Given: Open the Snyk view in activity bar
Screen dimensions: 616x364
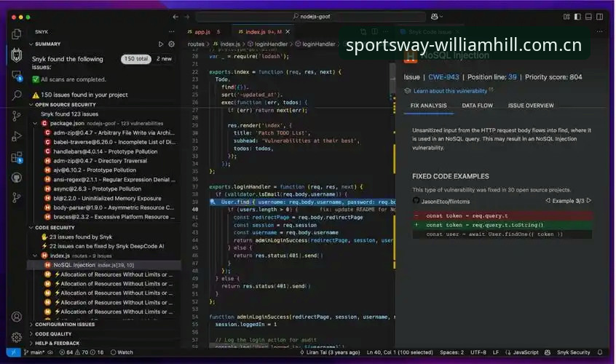Looking at the screenshot, I should [17, 55].
